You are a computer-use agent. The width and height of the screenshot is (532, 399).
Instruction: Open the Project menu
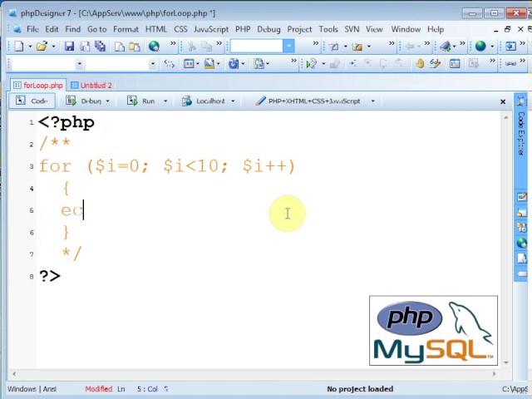click(x=299, y=29)
